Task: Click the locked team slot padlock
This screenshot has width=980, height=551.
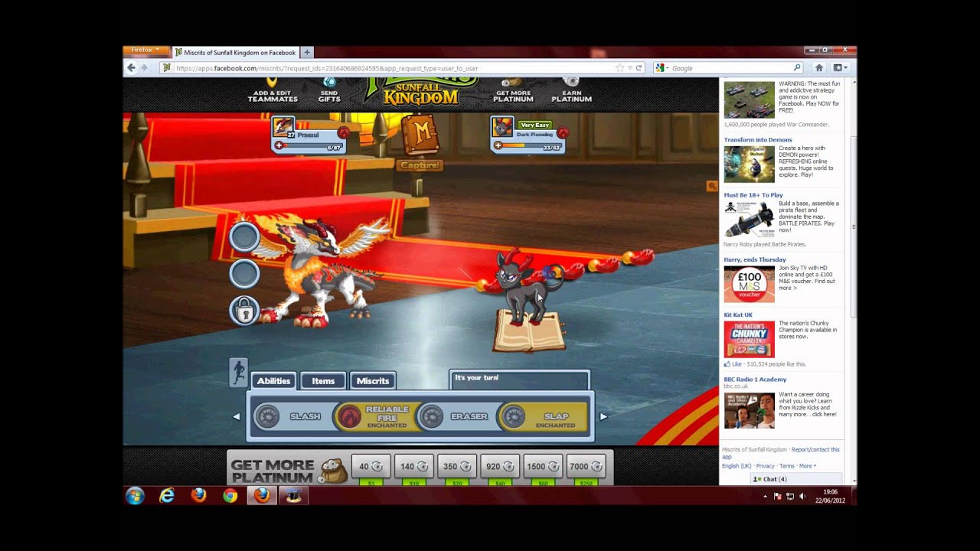Action: (x=244, y=310)
